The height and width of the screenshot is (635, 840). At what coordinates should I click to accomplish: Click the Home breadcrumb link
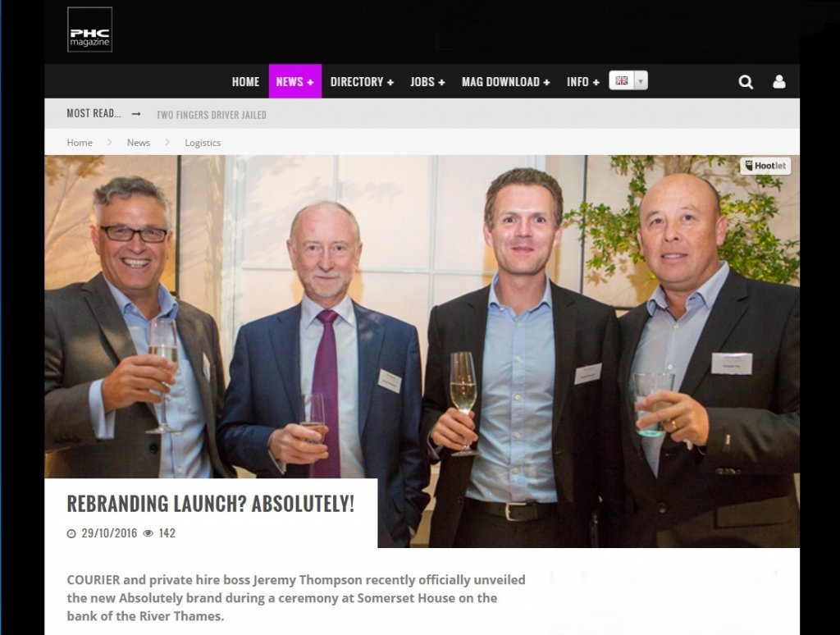(80, 143)
